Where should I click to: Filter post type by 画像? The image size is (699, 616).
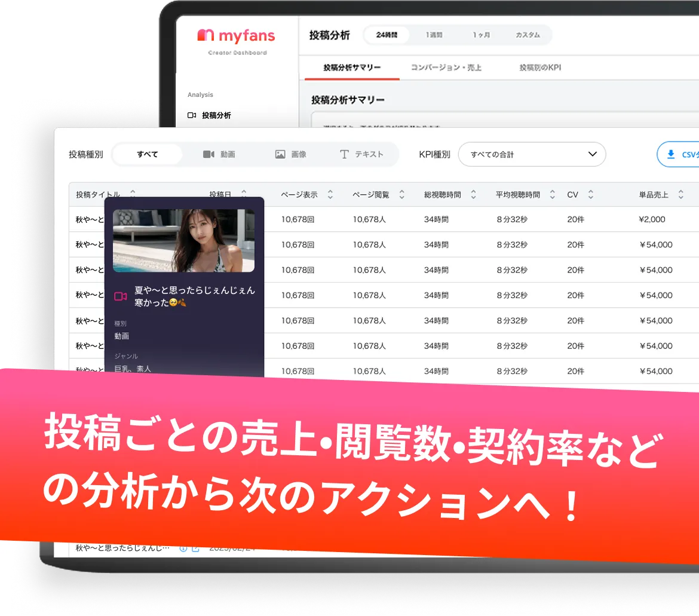[291, 154]
